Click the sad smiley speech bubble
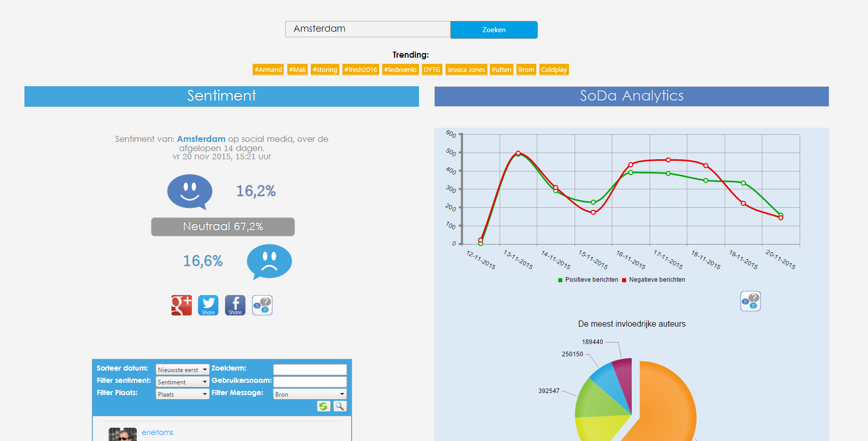The image size is (868, 441). [269, 262]
